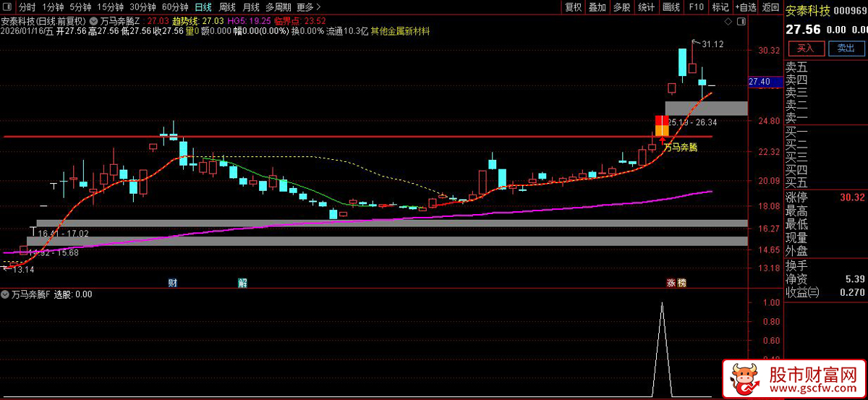Open the 万马奔腾F sub-indicator dropdown circle

click(6, 294)
